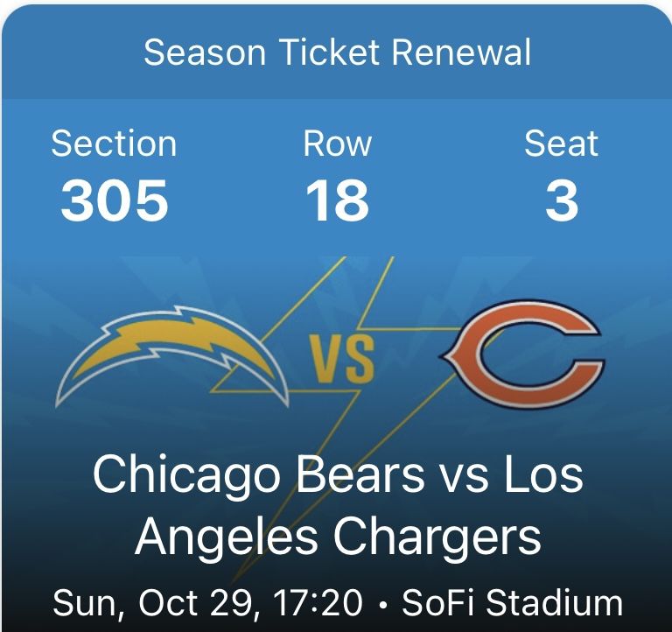Viewport: 672px width, 632px height.
Task: Select section number 305
Action: (114, 200)
